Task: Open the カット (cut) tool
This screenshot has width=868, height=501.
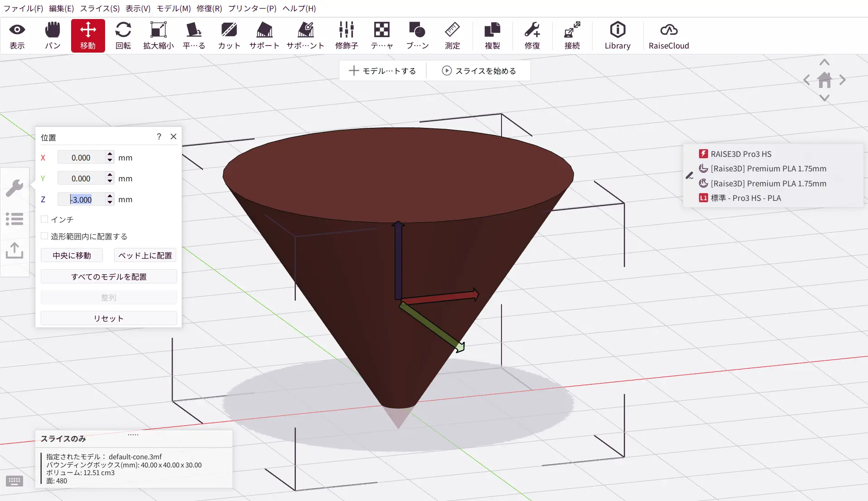Action: (229, 35)
